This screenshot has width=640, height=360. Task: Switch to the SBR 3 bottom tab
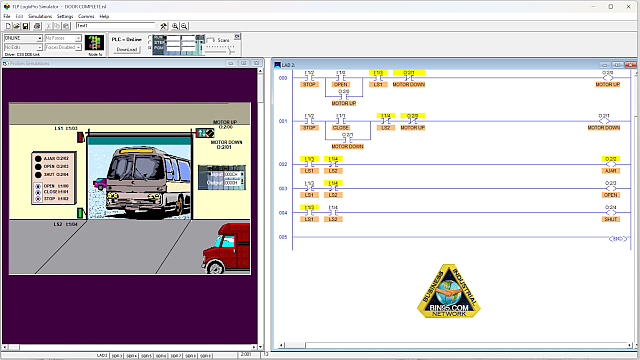tap(117, 356)
